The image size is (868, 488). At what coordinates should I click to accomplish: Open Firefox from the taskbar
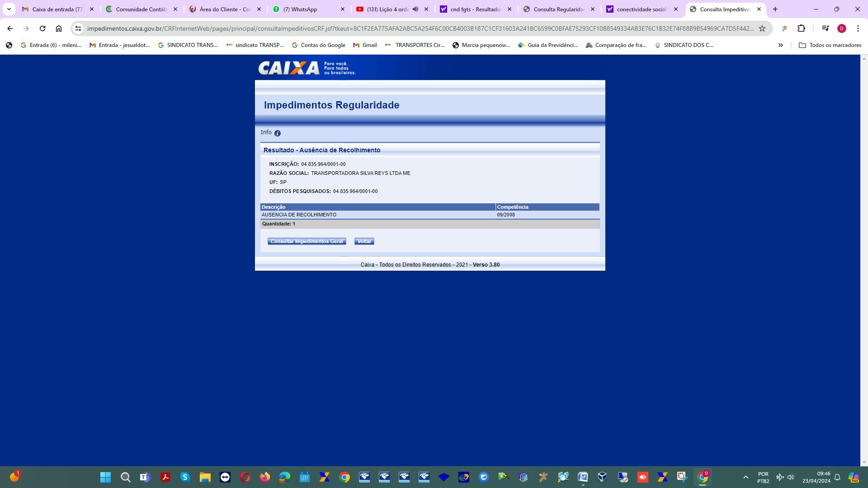pyautogui.click(x=265, y=477)
